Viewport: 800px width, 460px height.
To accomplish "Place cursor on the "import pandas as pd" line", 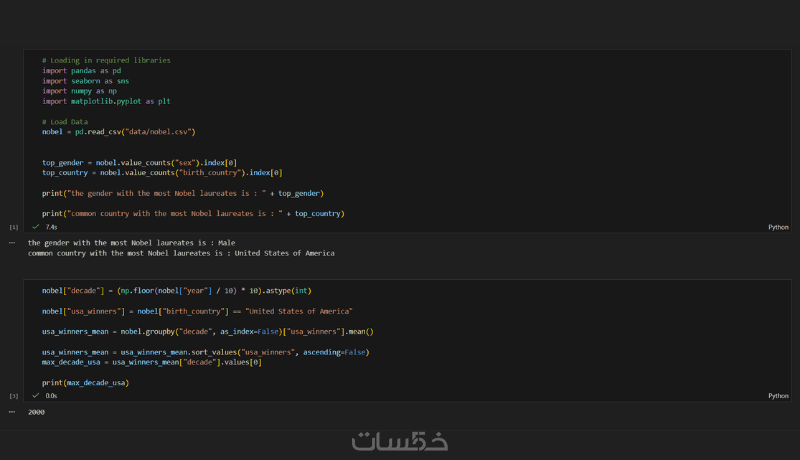I will point(81,70).
